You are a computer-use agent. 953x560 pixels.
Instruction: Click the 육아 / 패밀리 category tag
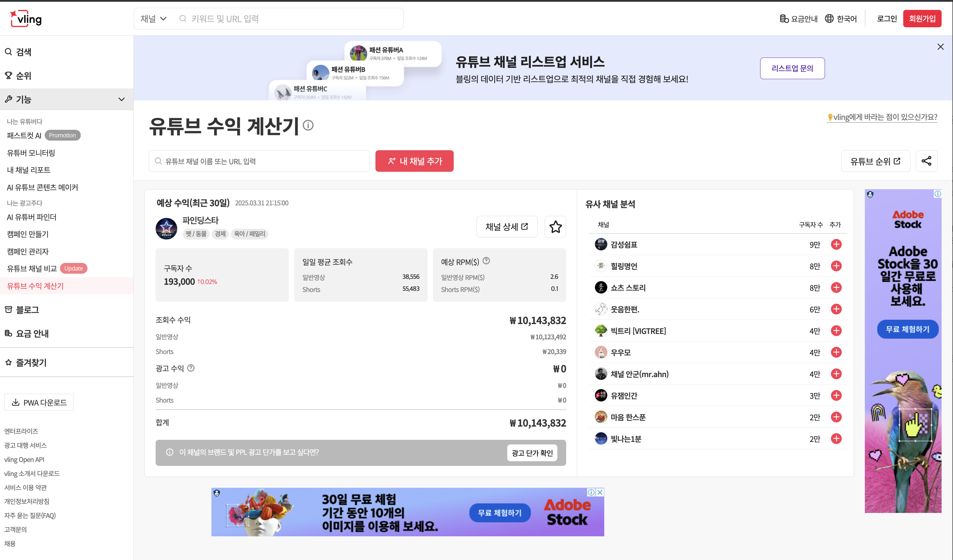(x=249, y=234)
